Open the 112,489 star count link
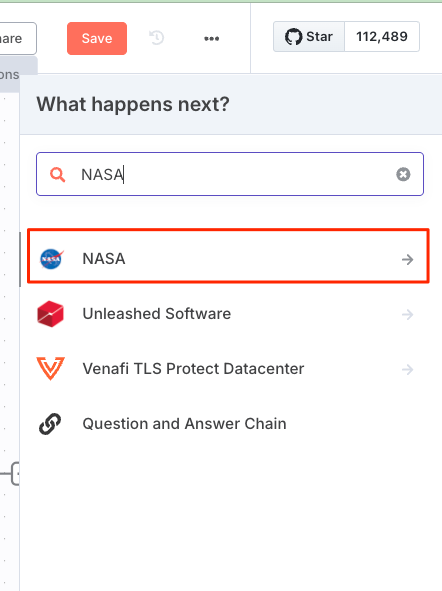Screen dimensions: 442x591 pyautogui.click(x=382, y=37)
